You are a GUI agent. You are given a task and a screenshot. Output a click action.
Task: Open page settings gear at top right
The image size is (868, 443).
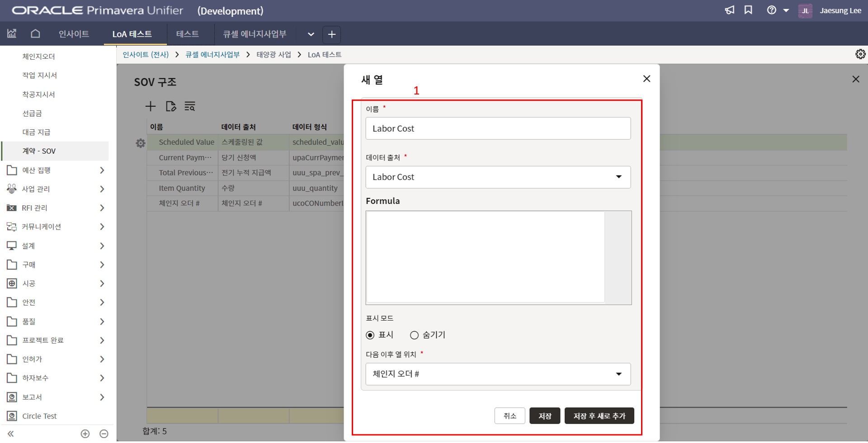click(860, 54)
